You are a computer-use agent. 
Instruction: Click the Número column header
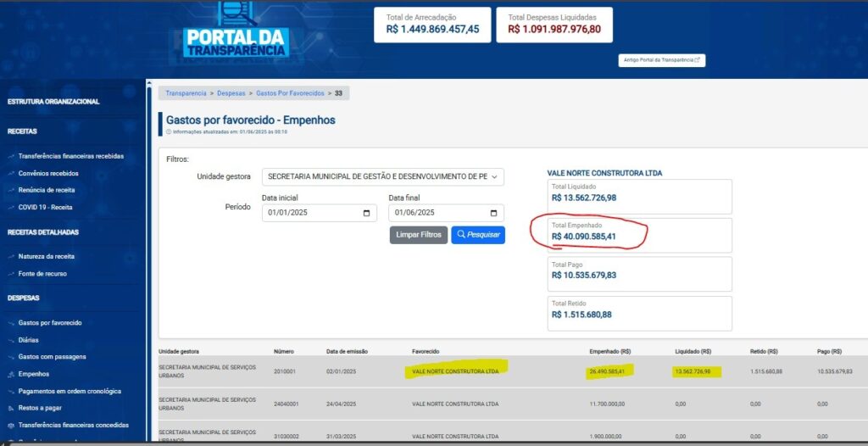pos(284,352)
